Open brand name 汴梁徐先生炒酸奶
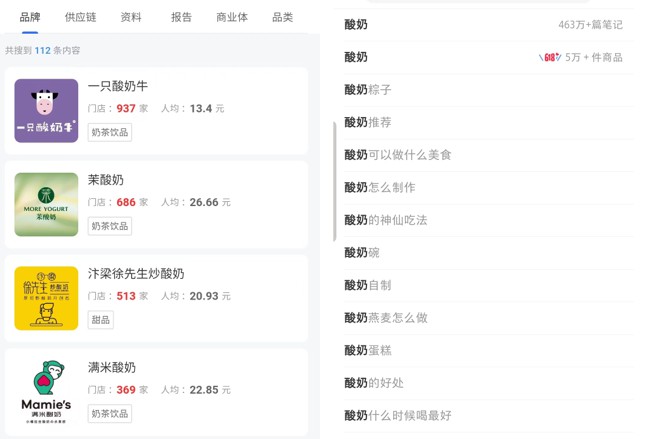654x439 pixels. click(x=136, y=273)
